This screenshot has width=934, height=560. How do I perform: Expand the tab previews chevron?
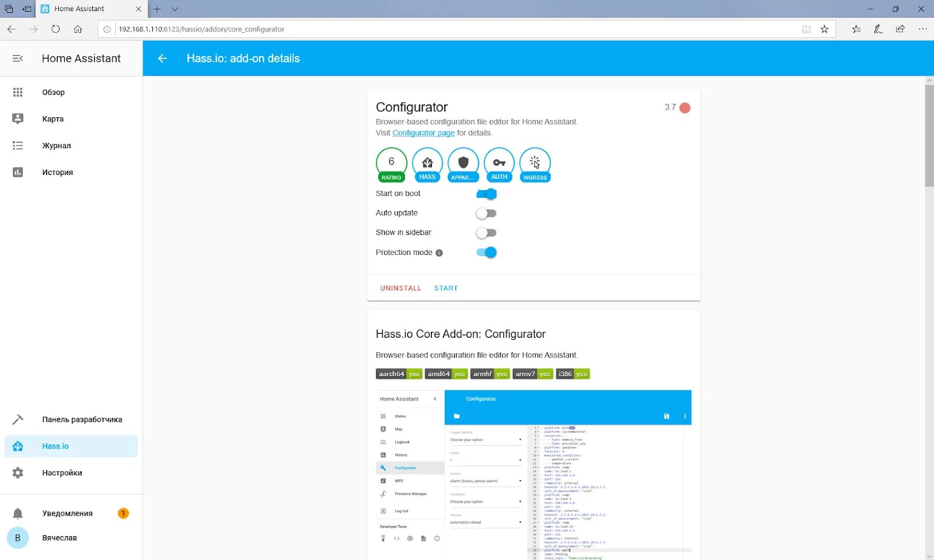pyautogui.click(x=175, y=9)
